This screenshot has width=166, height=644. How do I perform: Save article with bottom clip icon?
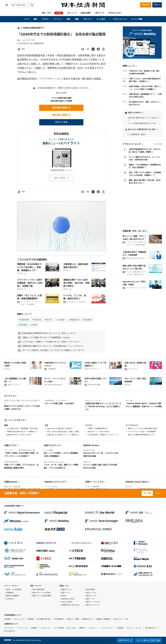(x=19, y=192)
